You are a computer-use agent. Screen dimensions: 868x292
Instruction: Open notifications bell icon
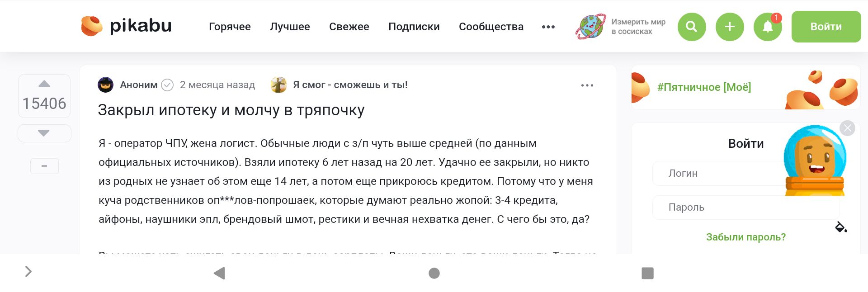[x=768, y=27]
